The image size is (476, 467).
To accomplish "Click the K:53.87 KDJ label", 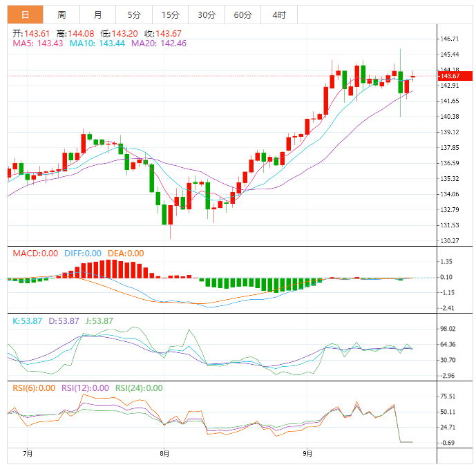I will click(28, 321).
